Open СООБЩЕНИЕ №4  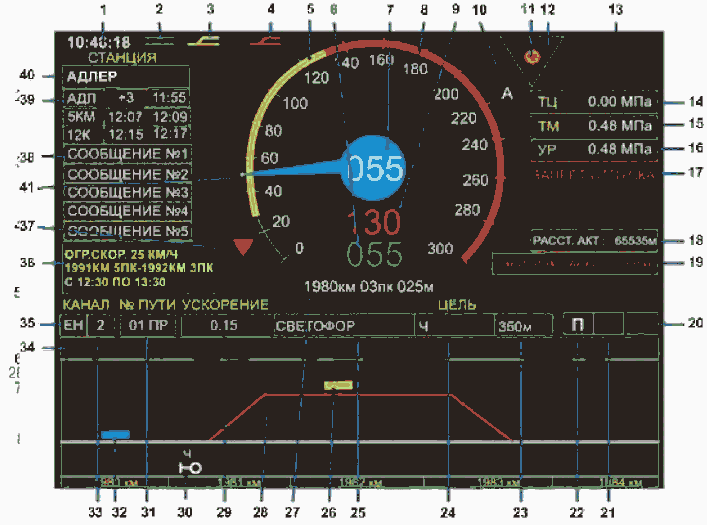pyautogui.click(x=128, y=211)
